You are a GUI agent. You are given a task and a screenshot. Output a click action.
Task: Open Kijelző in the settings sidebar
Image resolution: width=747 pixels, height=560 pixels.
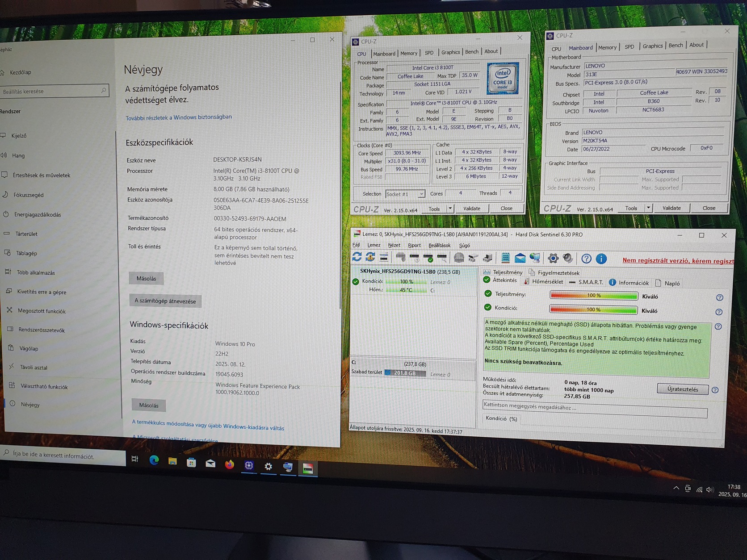(x=19, y=136)
